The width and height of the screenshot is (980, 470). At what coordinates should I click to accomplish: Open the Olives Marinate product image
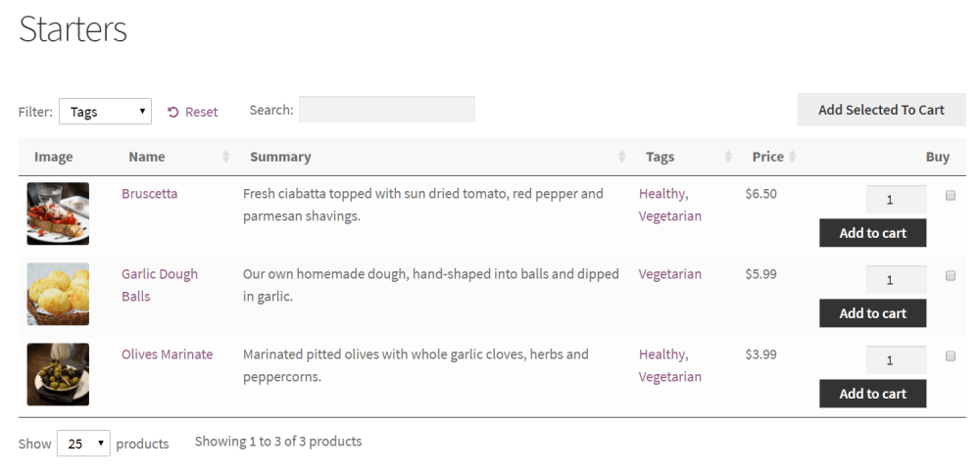tap(58, 374)
